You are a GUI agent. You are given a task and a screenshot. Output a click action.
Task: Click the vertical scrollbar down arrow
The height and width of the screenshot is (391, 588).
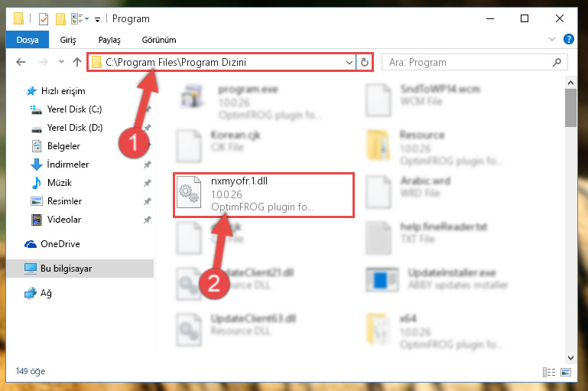coord(570,358)
